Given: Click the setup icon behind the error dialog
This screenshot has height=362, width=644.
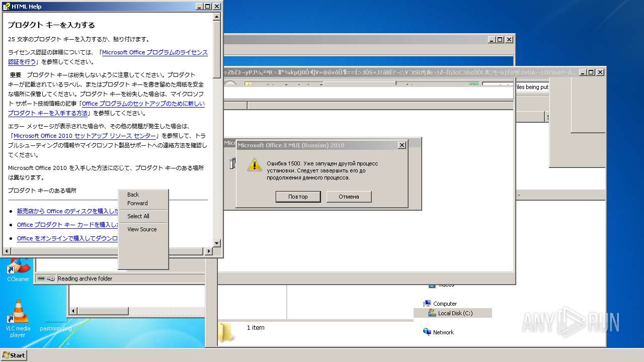Looking at the screenshot, I should click(232, 163).
